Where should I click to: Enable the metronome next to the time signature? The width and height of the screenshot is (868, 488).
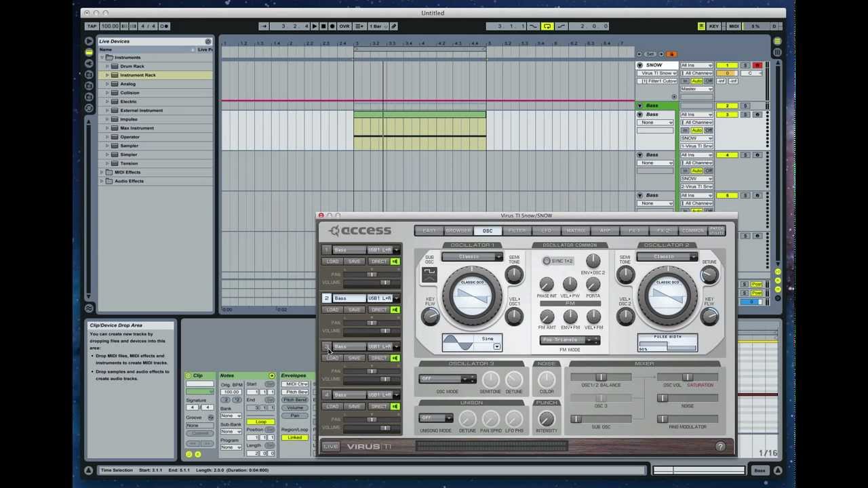tap(164, 26)
